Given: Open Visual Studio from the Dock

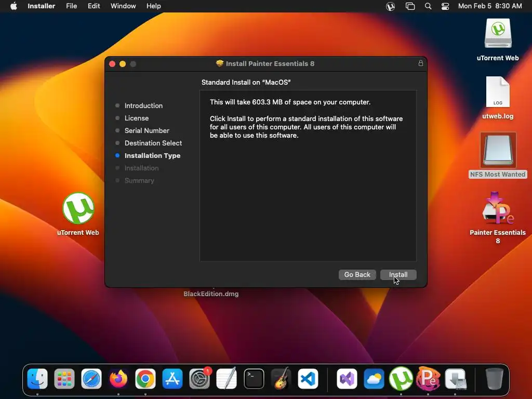Looking at the screenshot, I should click(347, 379).
